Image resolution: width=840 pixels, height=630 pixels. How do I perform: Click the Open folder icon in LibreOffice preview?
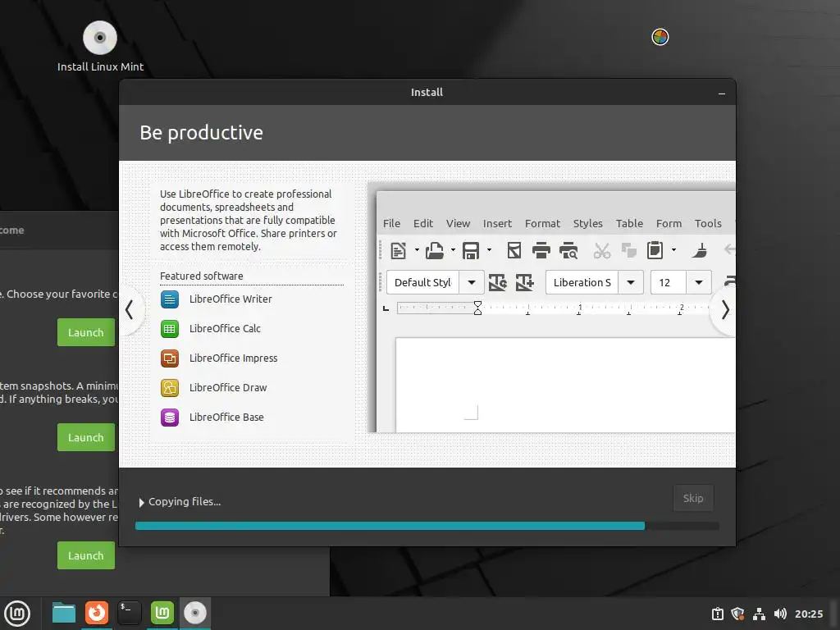click(x=435, y=250)
